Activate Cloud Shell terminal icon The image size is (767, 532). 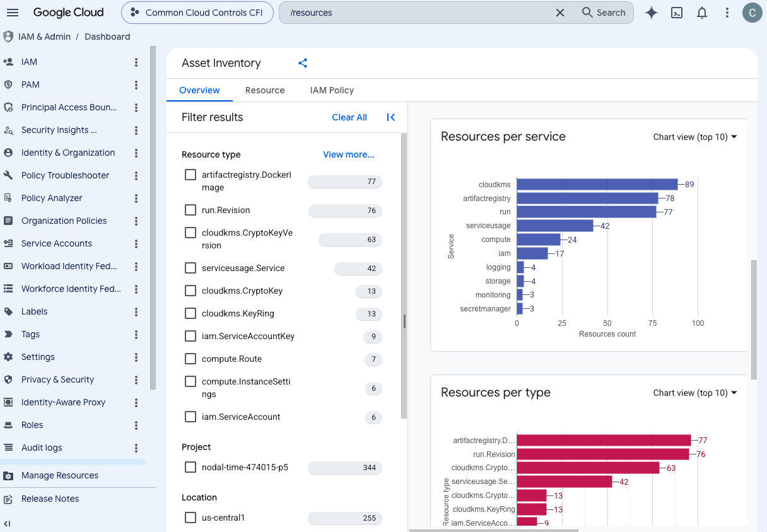click(677, 13)
